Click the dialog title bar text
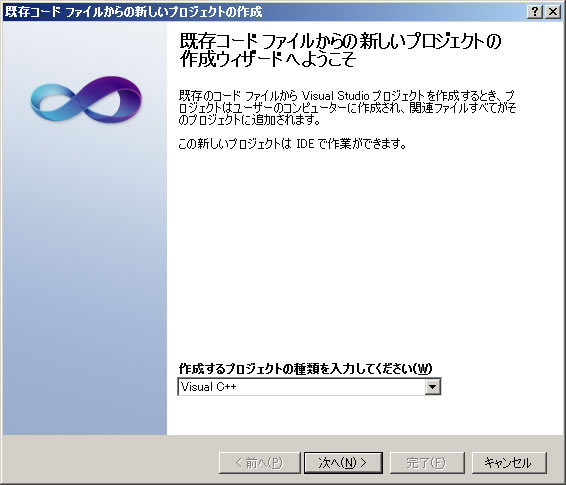The image size is (566, 485). click(133, 12)
